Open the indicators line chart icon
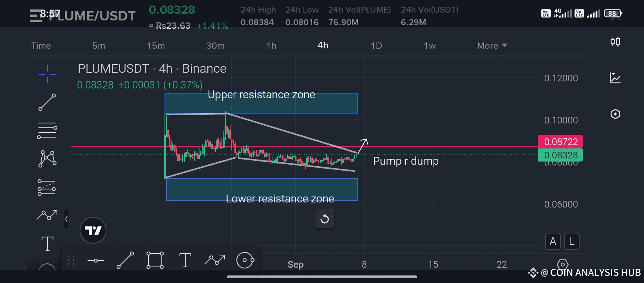This screenshot has height=283, width=644. tap(615, 78)
